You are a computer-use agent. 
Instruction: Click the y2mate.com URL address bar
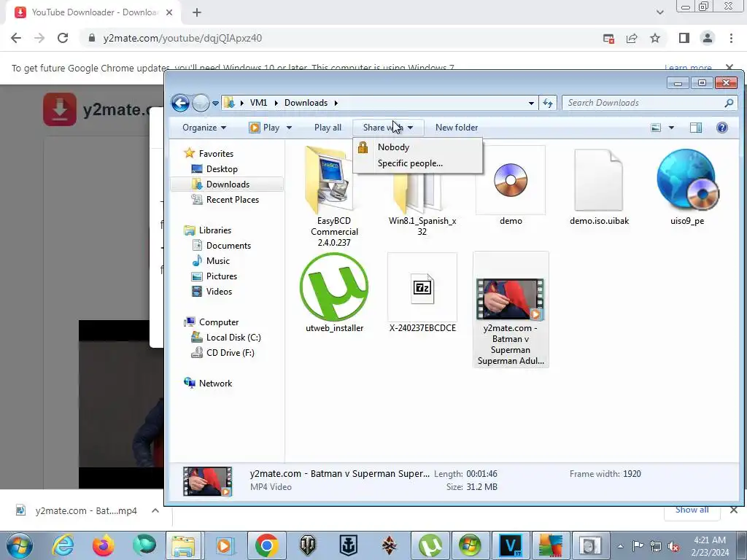(x=341, y=38)
